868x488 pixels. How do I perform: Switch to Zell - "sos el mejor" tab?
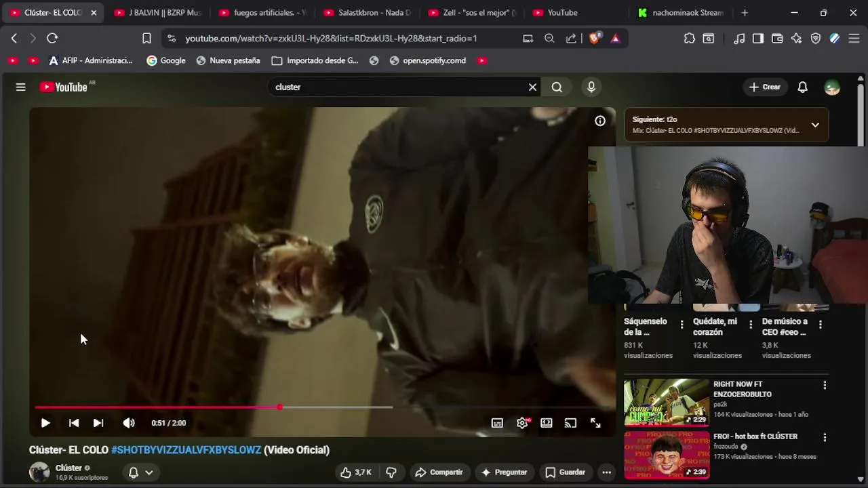coord(472,13)
